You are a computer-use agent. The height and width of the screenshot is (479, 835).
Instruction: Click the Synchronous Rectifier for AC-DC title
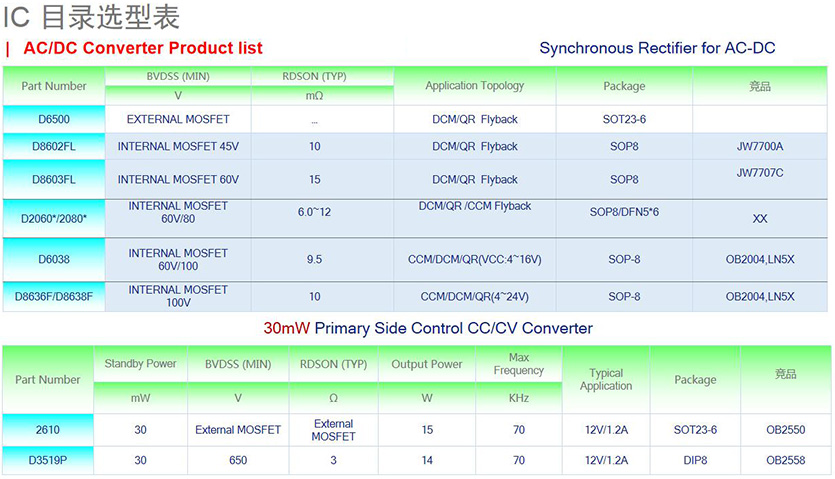coord(657,48)
